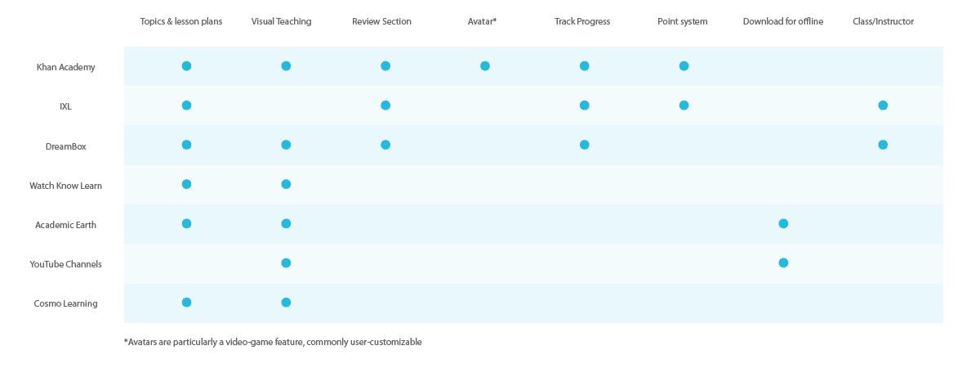Click Khan Academy's Avatar dot

pyautogui.click(x=485, y=66)
